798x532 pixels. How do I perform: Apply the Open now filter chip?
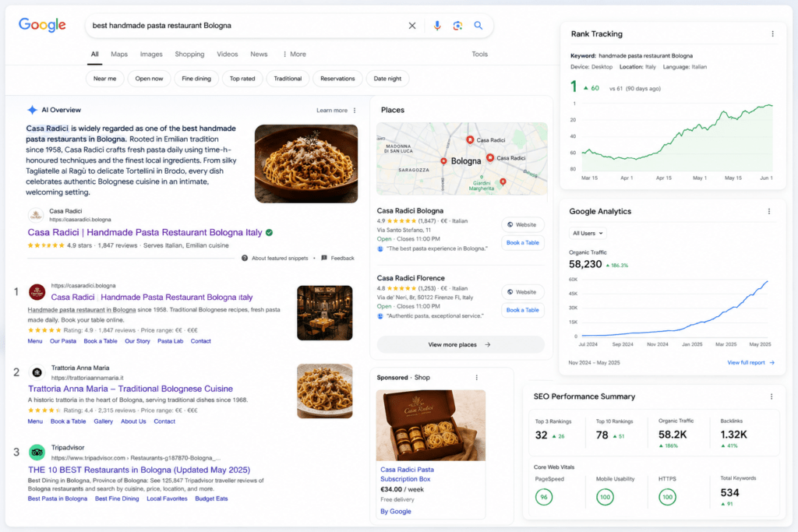pos(149,79)
